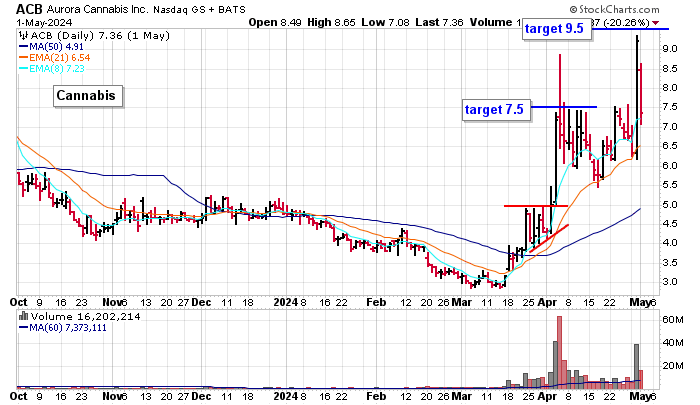Click the 'Apr' label below the volume panel
This screenshot has width=700, height=405.
coord(547,396)
